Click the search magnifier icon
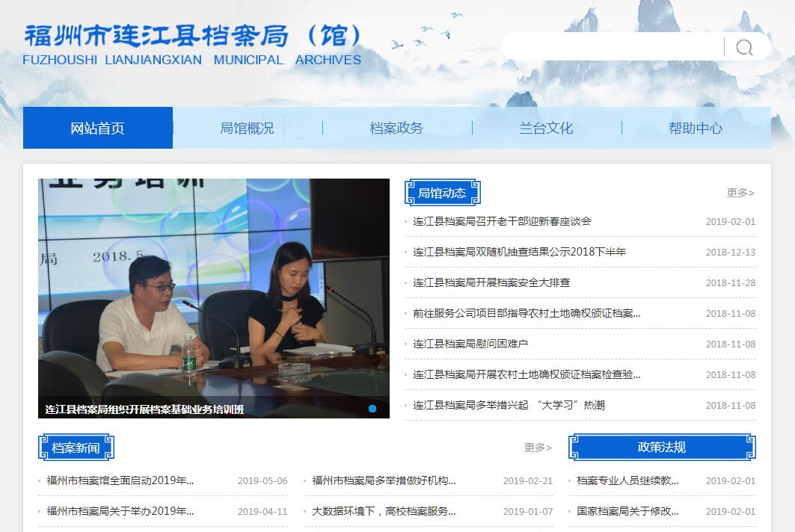The width and height of the screenshot is (795, 532). click(x=744, y=48)
